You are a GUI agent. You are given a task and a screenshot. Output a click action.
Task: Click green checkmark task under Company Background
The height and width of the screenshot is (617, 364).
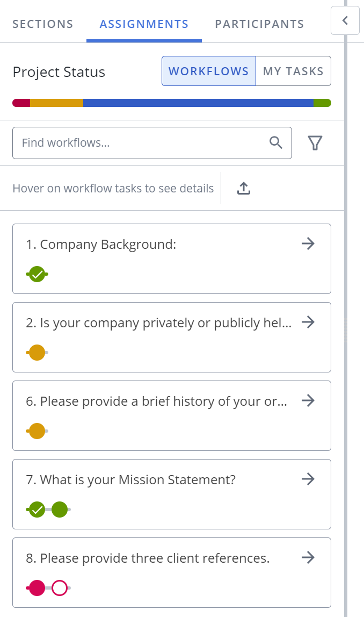click(37, 274)
